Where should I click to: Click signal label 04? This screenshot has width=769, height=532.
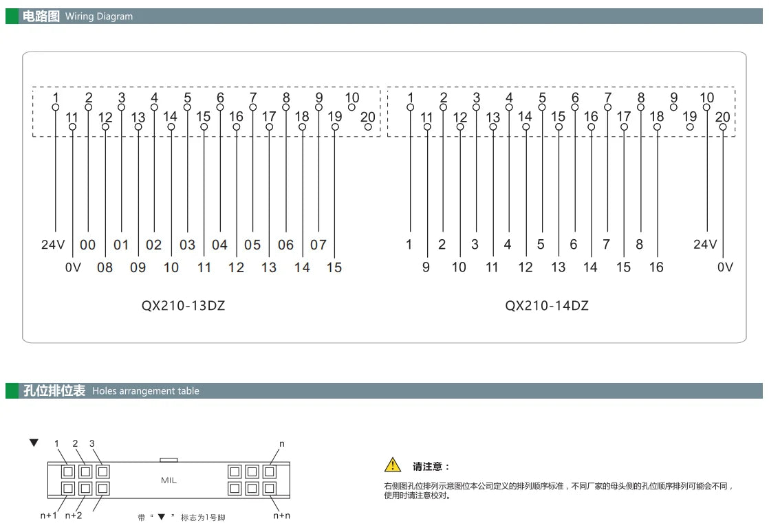(x=219, y=245)
